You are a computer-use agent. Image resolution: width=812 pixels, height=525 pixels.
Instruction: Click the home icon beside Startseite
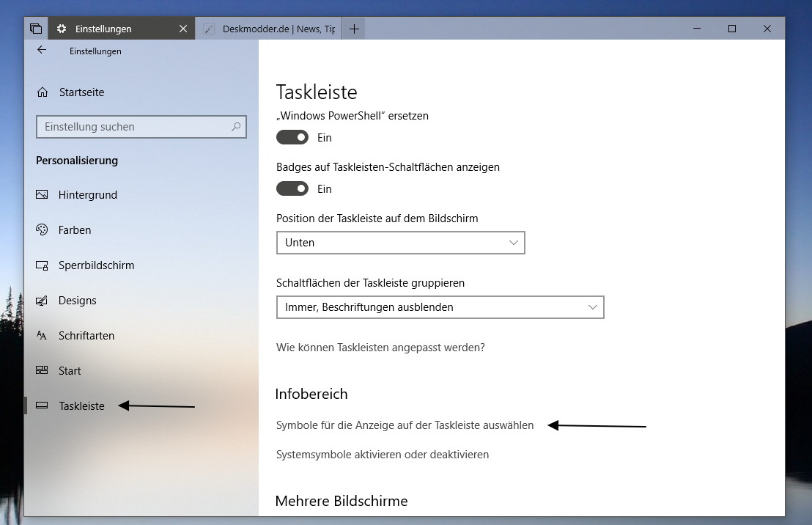tap(43, 92)
